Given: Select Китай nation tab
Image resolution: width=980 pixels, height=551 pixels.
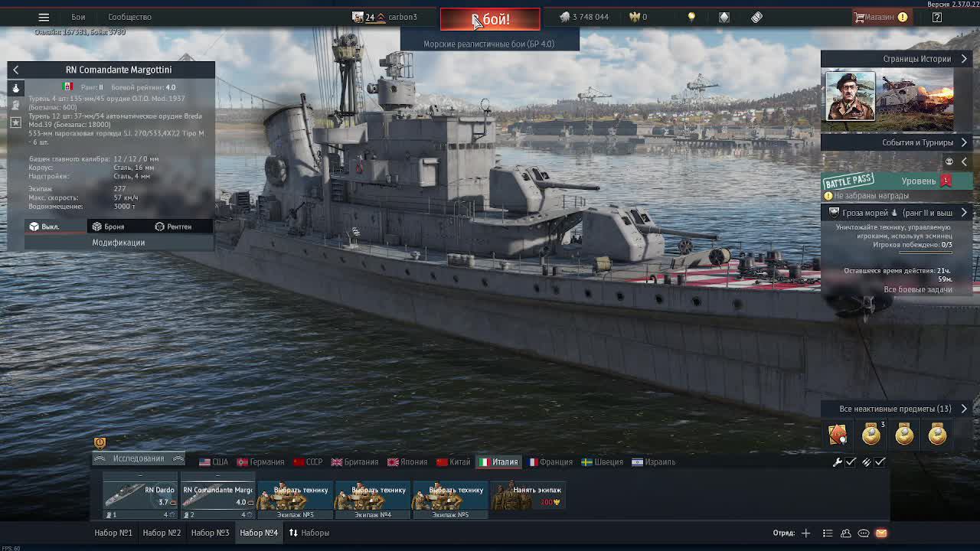Looking at the screenshot, I should pos(453,462).
